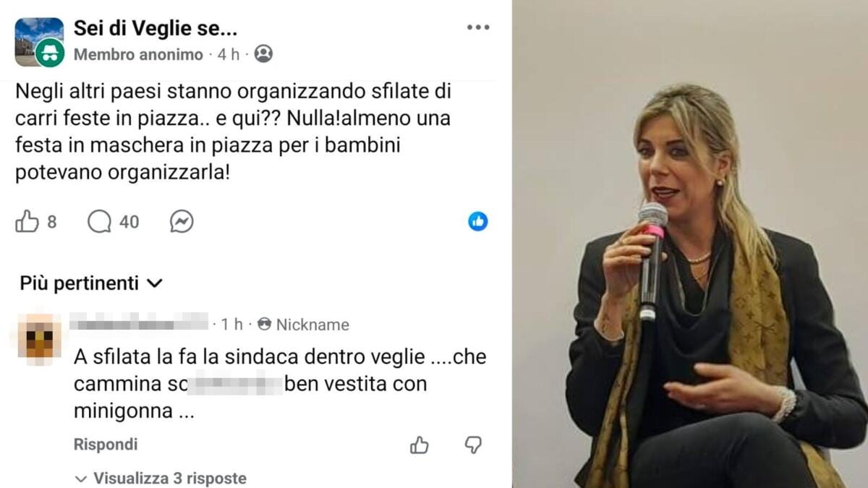Share post with the Messenger icon
Viewport: 868px width, 488px height.
point(183,221)
